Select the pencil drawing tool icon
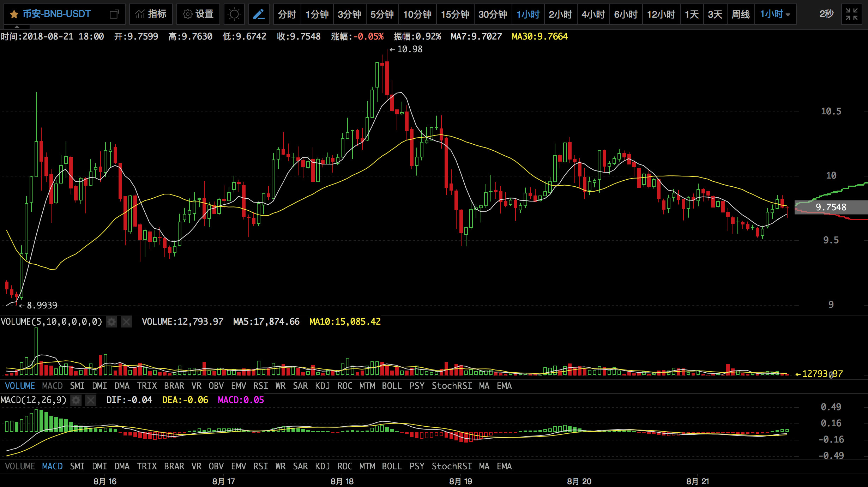The height and width of the screenshot is (487, 868). coord(259,14)
